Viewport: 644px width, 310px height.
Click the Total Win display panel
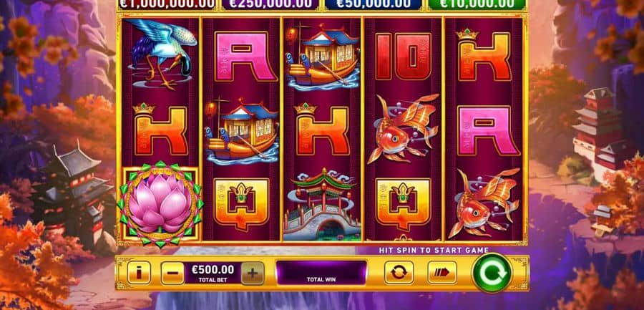point(321,273)
